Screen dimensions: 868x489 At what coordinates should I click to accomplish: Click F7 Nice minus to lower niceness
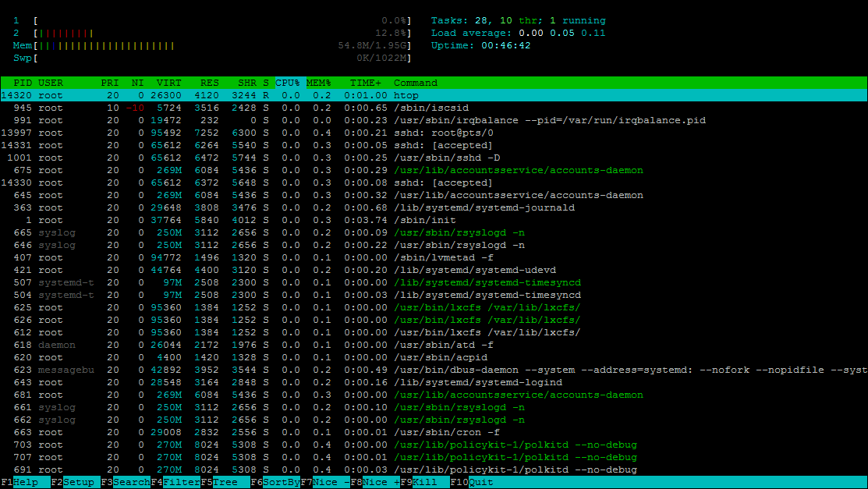pyautogui.click(x=325, y=482)
